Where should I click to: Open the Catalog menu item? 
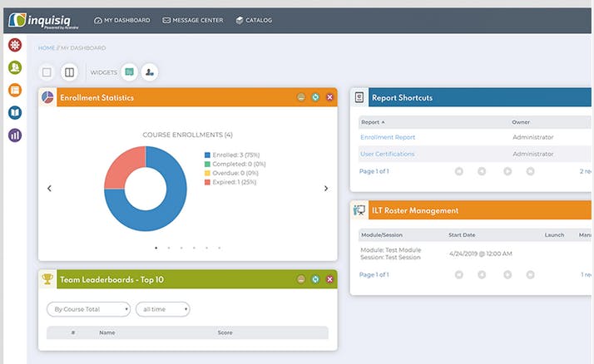click(254, 20)
